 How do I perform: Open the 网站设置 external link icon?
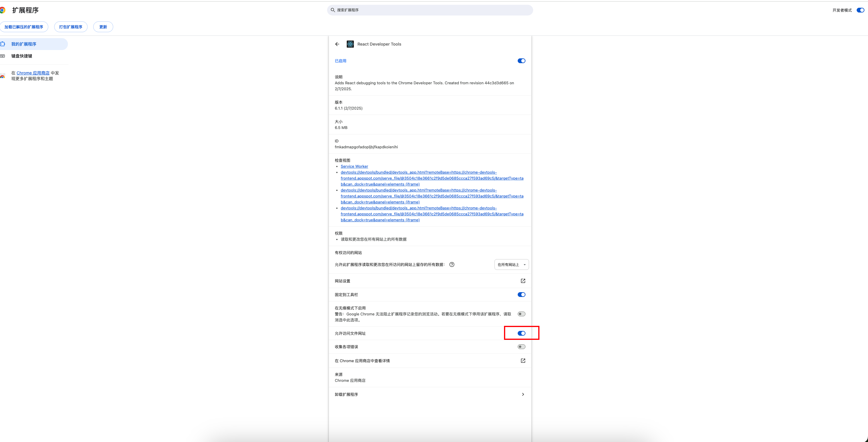click(x=523, y=281)
